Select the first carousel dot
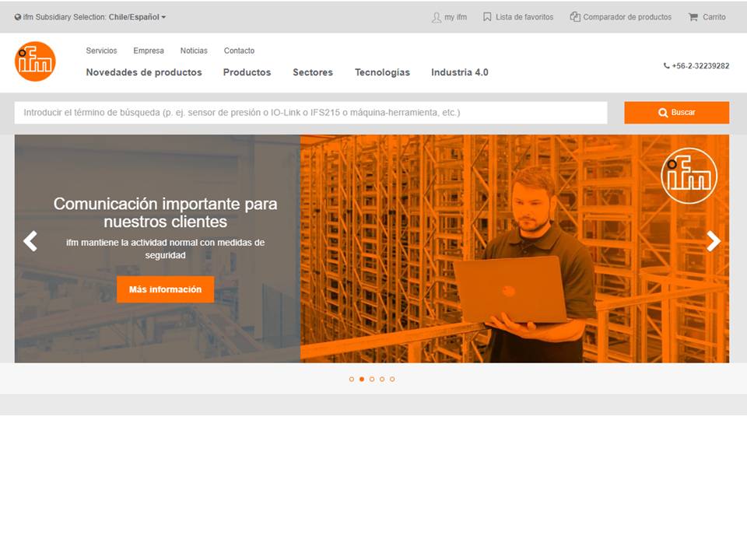The height and width of the screenshot is (560, 747). click(352, 380)
